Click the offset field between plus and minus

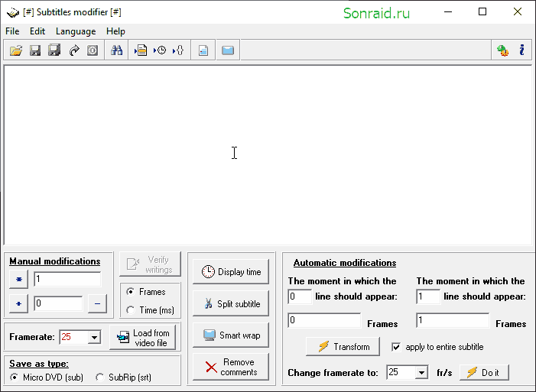pyautogui.click(x=58, y=303)
